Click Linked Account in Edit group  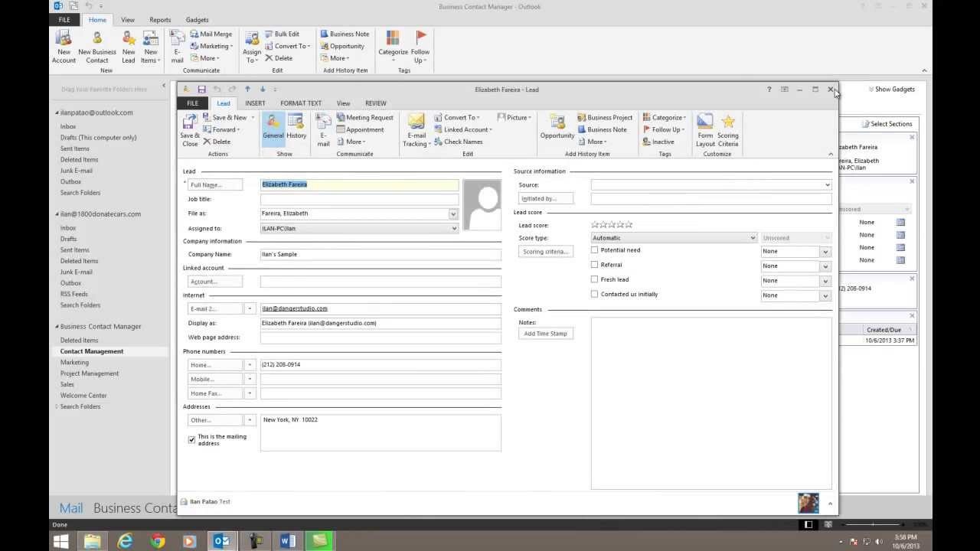pos(462,129)
